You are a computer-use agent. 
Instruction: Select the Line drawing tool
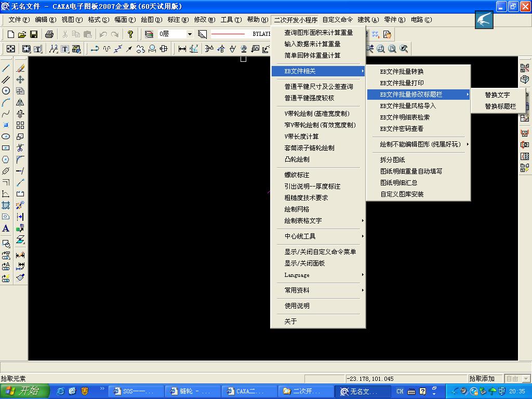[x=6, y=68]
